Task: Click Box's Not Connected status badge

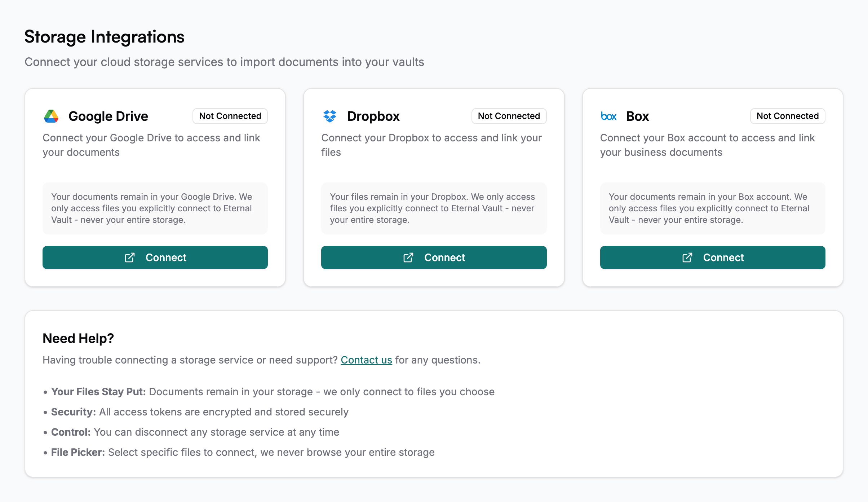Action: click(787, 116)
